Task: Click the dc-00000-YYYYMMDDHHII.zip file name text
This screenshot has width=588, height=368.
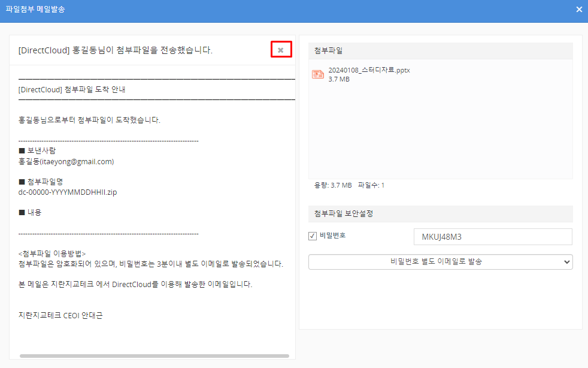Action: [x=67, y=192]
